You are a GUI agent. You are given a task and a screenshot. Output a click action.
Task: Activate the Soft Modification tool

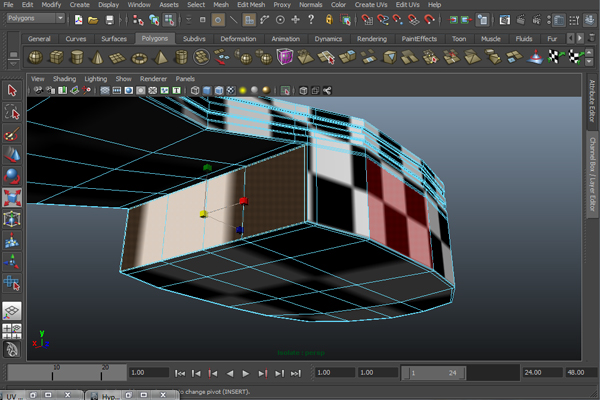coord(12,240)
